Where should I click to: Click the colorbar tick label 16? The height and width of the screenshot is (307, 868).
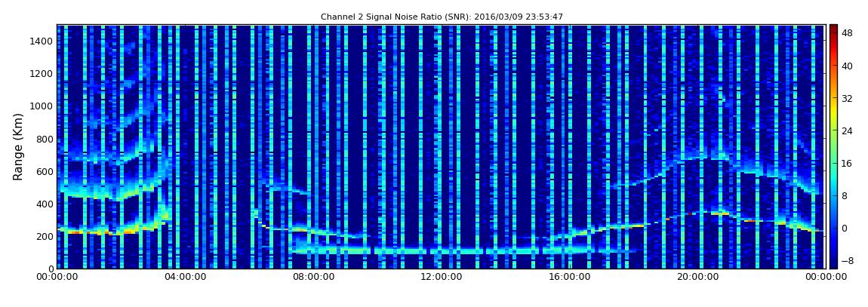click(847, 163)
